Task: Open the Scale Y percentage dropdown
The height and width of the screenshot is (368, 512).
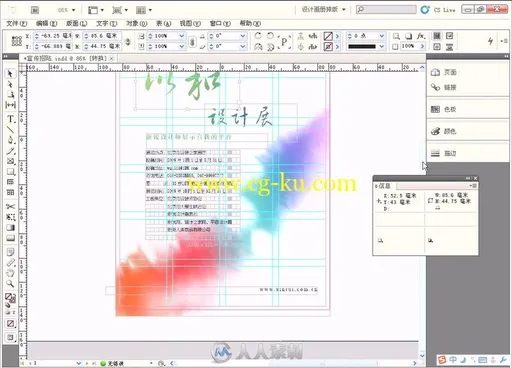Action: coord(182,46)
